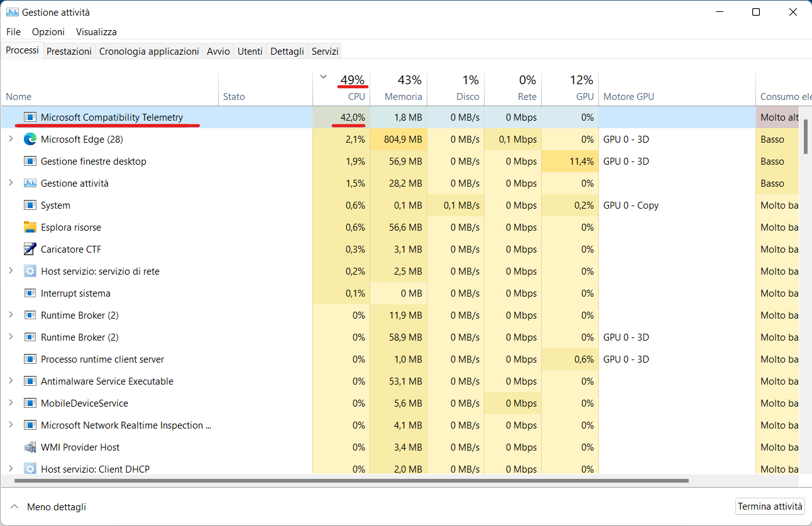Click the Microsoft Edge process icon
Viewport: 812px width, 526px height.
(x=30, y=139)
